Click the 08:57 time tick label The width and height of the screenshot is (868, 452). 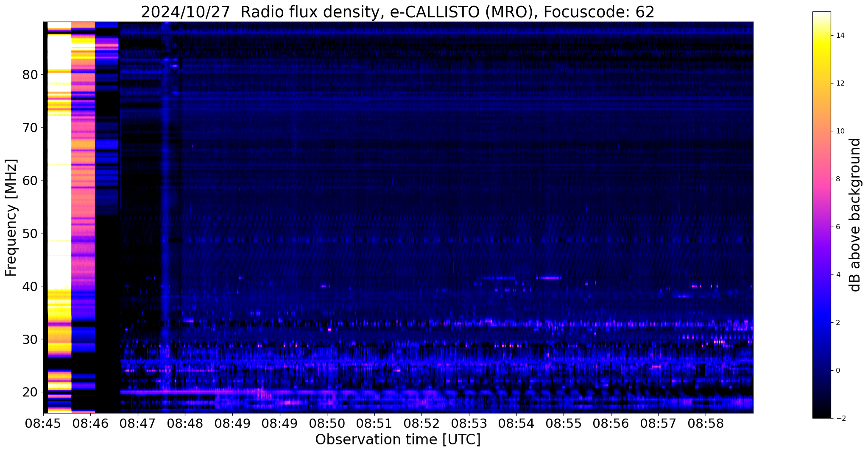point(659,424)
